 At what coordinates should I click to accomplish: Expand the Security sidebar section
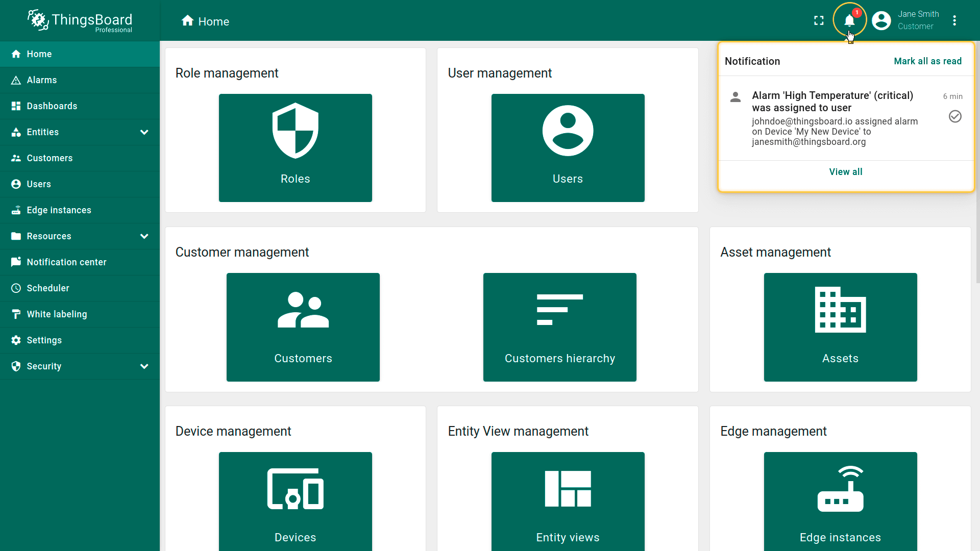[144, 366]
